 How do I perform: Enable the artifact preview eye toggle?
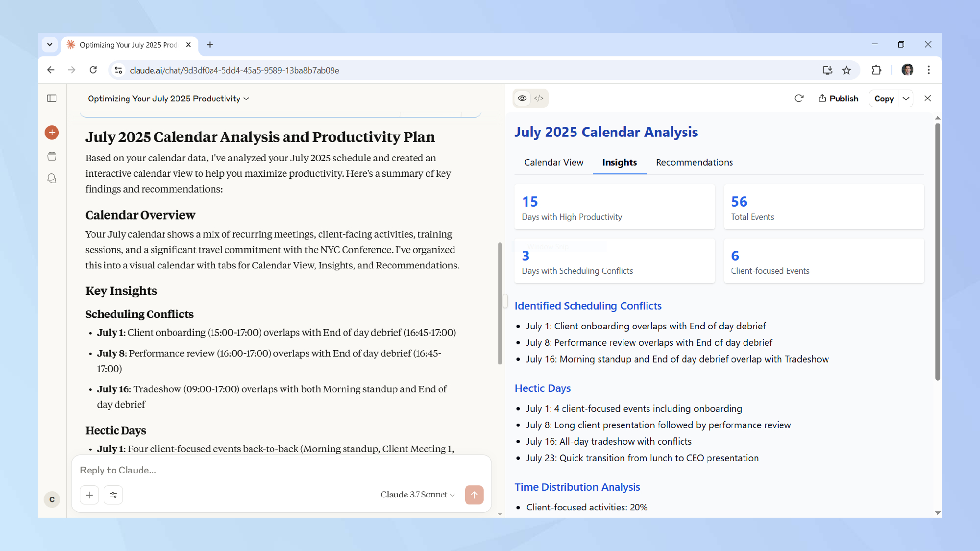(x=522, y=98)
